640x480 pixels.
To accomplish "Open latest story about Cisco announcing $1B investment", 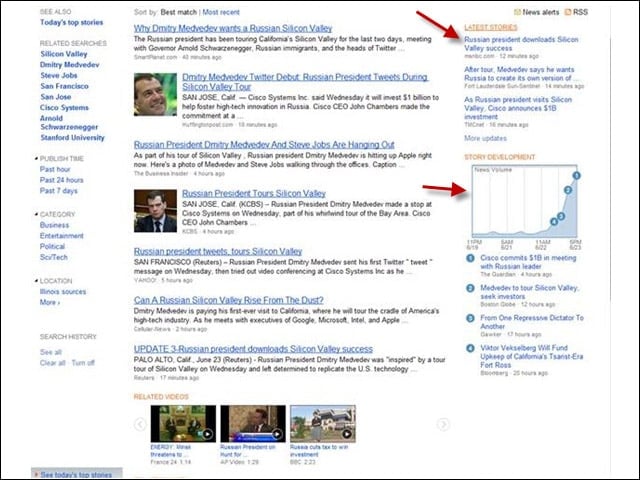I will click(x=518, y=108).
